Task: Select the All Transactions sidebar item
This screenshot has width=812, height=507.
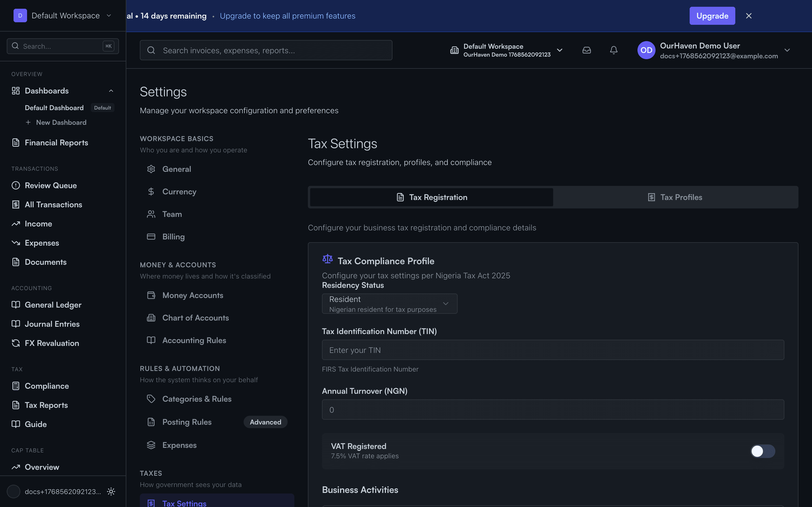Action: [53, 204]
